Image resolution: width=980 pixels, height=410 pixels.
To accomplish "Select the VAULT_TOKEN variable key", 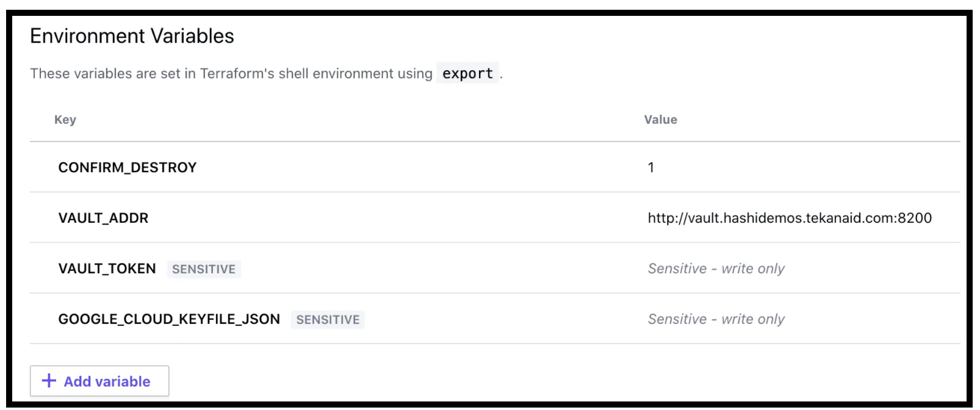I will [107, 269].
